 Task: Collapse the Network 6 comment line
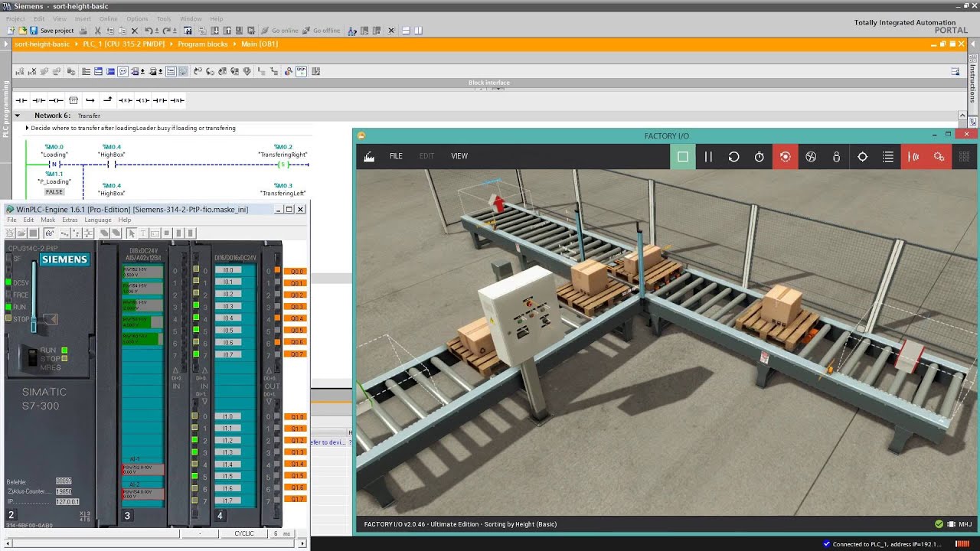pyautogui.click(x=27, y=128)
